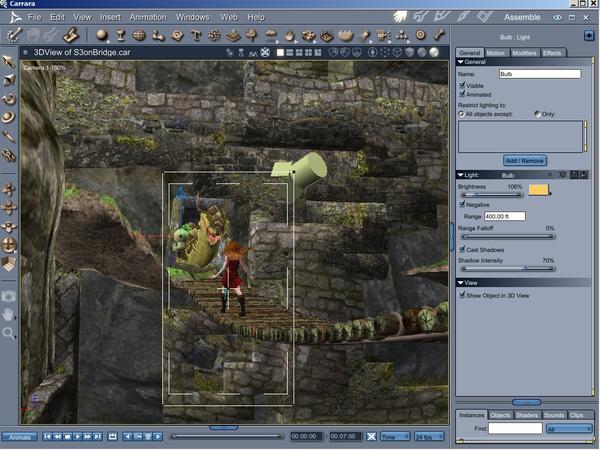Open the hand room icon in top bar

pyautogui.click(x=400, y=17)
